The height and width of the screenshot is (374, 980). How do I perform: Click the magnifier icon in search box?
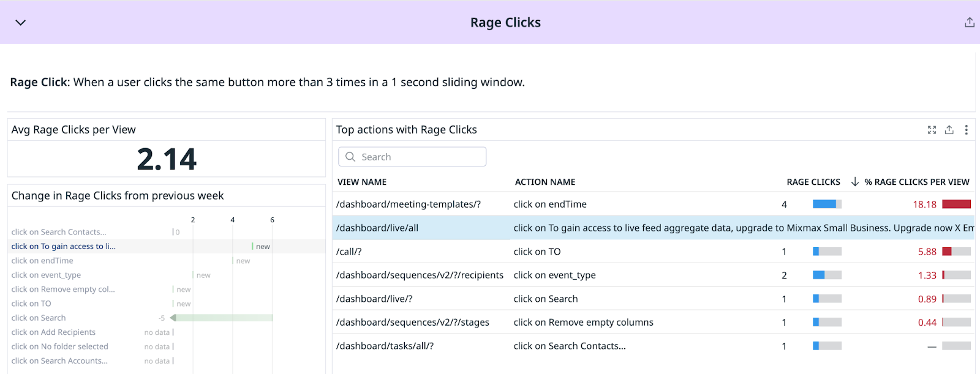pos(350,157)
